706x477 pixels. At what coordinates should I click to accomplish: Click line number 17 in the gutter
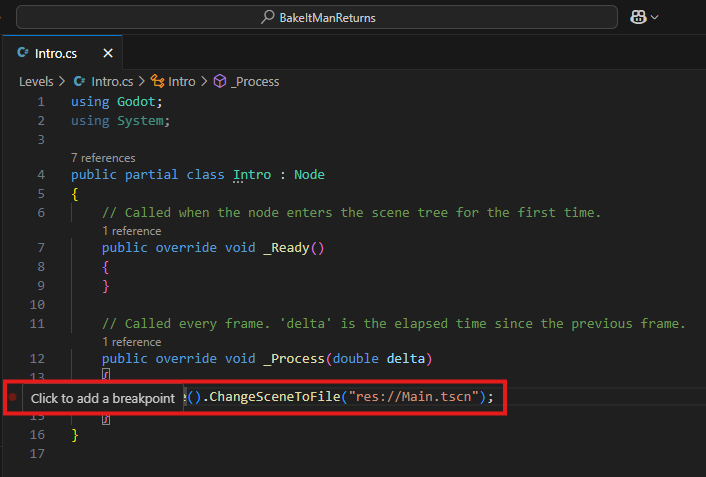pos(37,454)
